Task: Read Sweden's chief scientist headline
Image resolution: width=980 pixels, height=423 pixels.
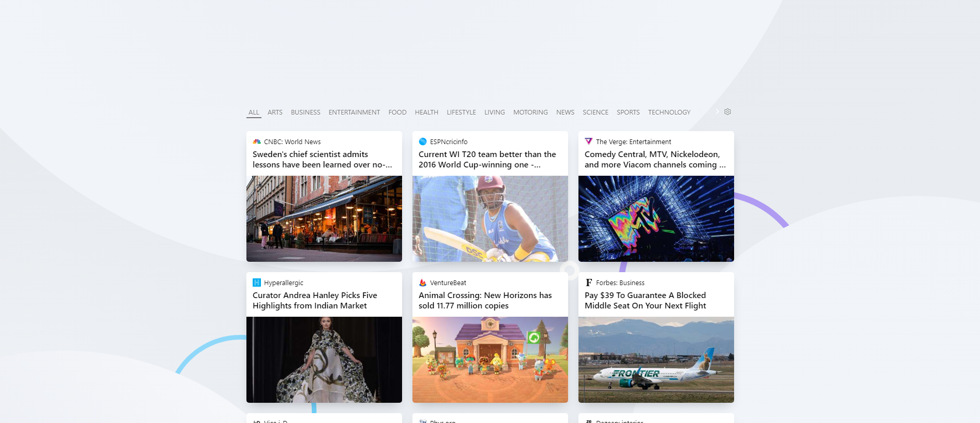Action: click(322, 160)
